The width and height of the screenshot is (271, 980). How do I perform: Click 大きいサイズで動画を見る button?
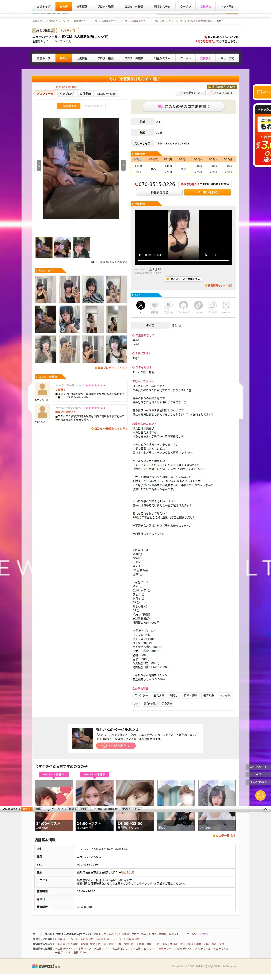(x=183, y=279)
